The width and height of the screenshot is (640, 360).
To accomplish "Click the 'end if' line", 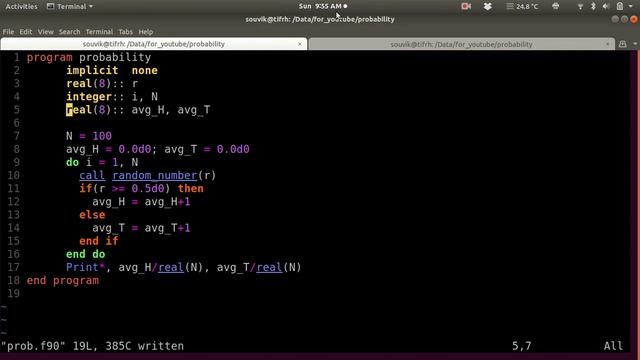I will pos(99,241).
